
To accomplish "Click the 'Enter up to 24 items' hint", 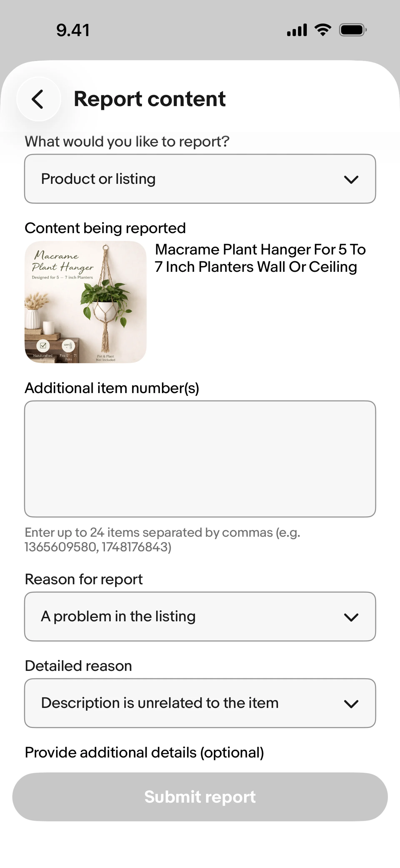I will (x=162, y=540).
